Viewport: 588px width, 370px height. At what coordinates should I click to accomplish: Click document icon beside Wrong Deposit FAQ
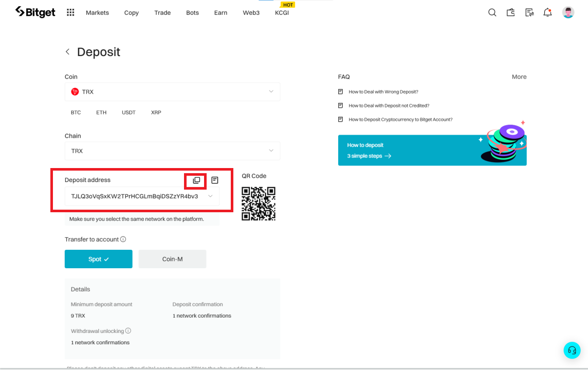(340, 91)
